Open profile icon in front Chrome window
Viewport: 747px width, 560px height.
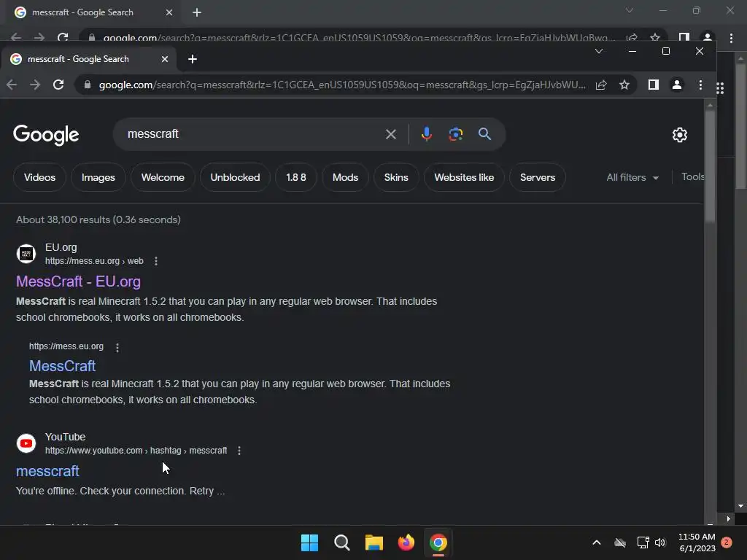676,85
